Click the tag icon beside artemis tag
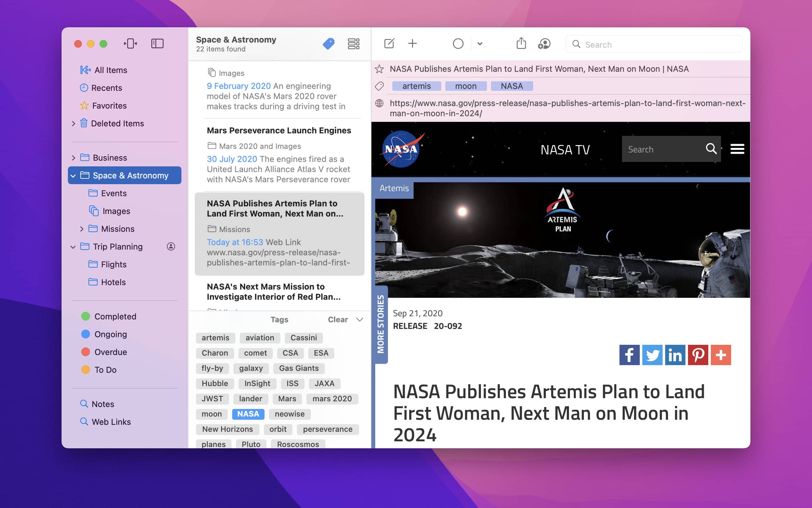 379,86
